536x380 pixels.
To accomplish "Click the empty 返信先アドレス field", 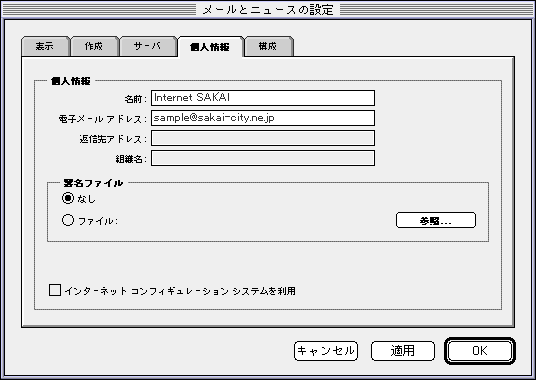I will (x=263, y=138).
